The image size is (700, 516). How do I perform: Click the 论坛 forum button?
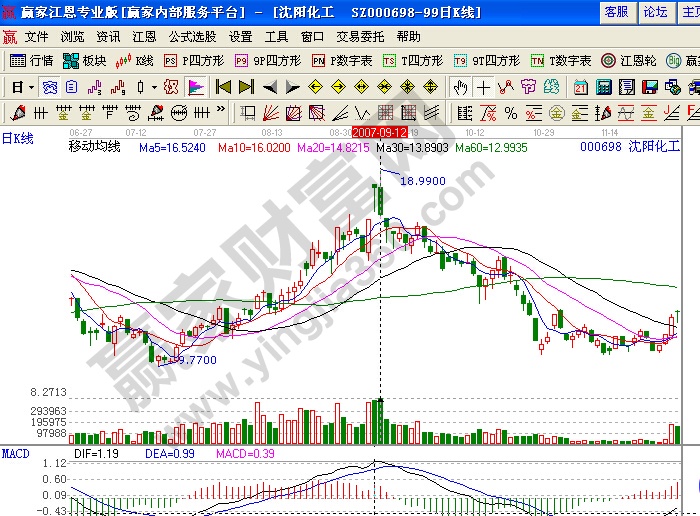[655, 12]
